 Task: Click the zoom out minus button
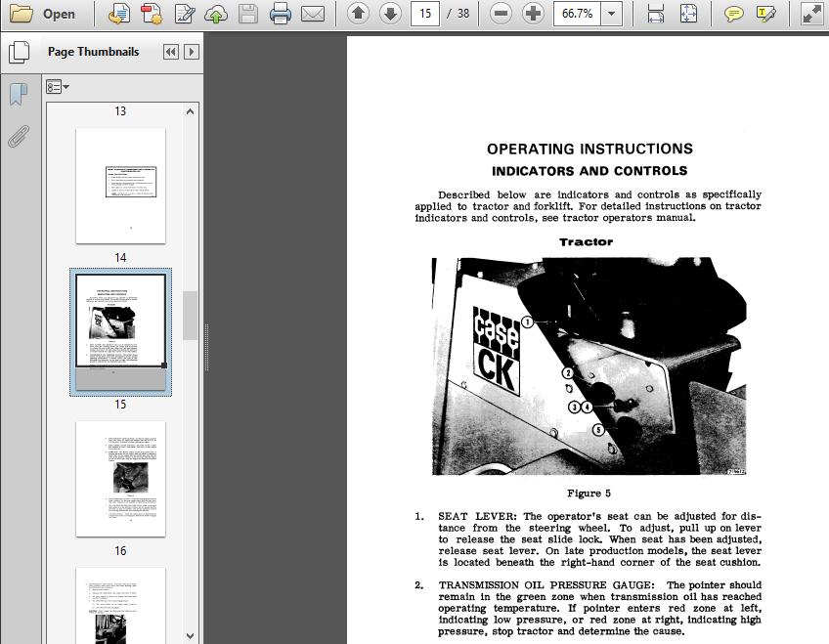coord(501,14)
